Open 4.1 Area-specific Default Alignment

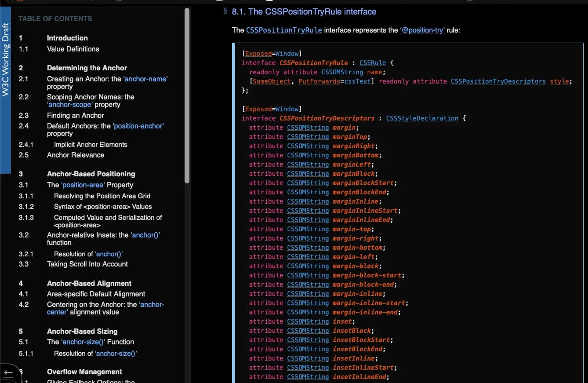point(96,294)
